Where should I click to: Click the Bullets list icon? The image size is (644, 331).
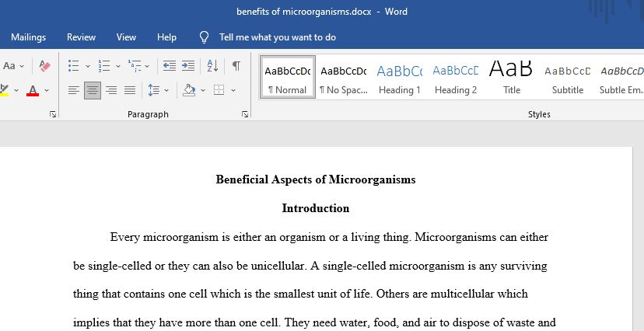point(74,65)
